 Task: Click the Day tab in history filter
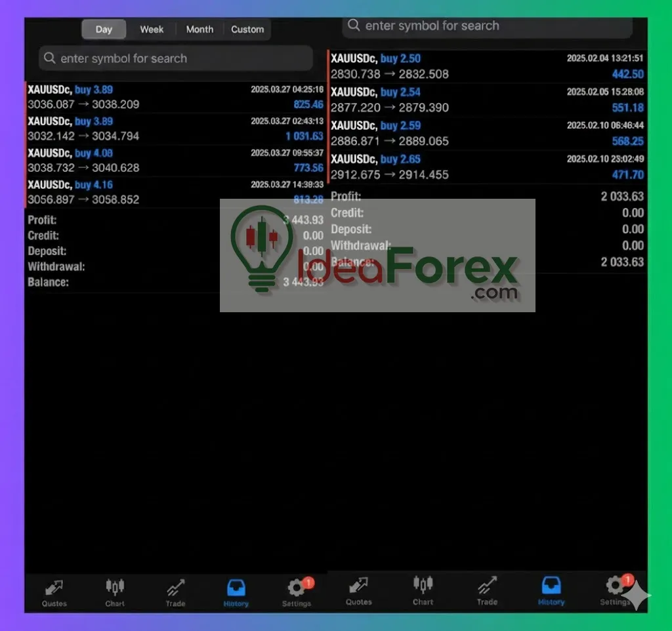[104, 29]
